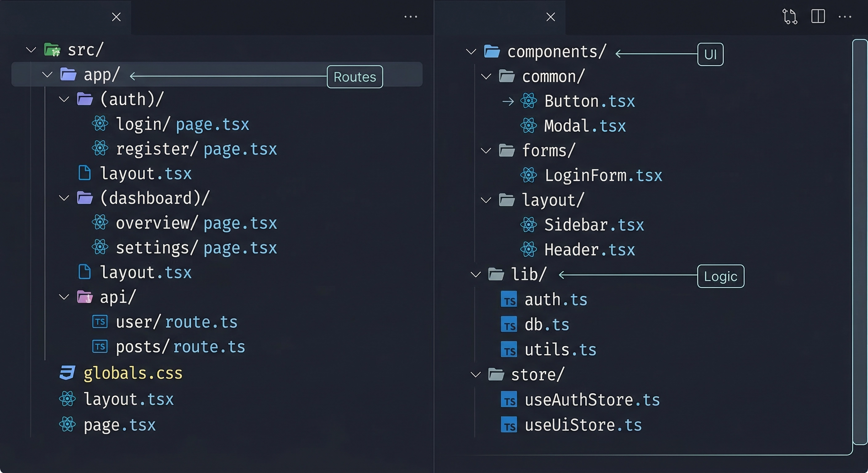
Task: Click the React icon beside Button.tsx
Action: pyautogui.click(x=528, y=101)
